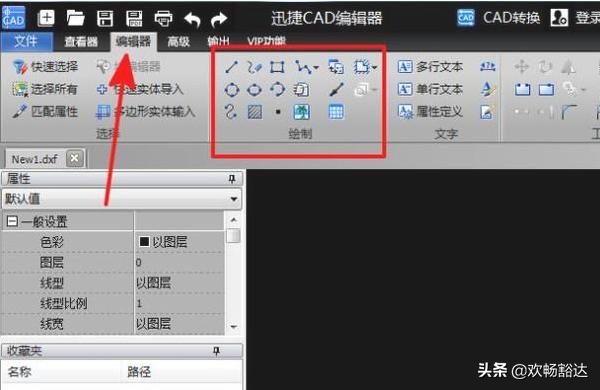Viewport: 600px width, 390px height.
Task: Select the Ellipse drawing tool
Action: pos(254,90)
